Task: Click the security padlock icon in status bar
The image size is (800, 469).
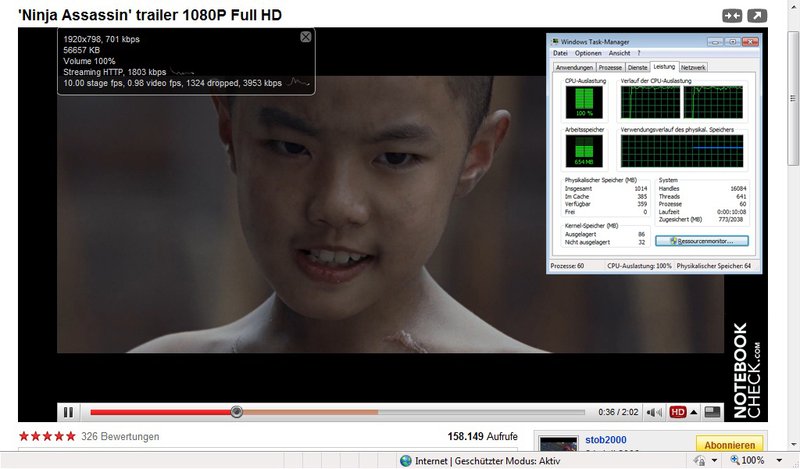Action: [x=699, y=461]
